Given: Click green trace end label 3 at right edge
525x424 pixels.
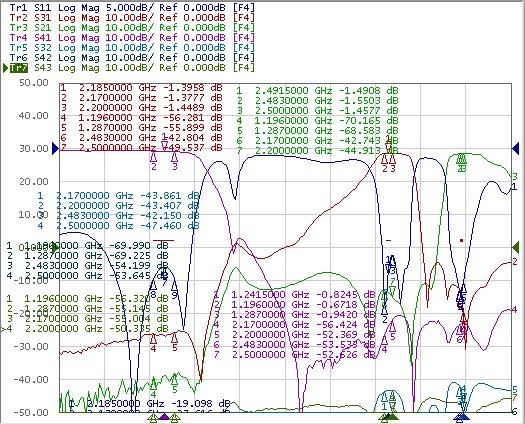Looking at the screenshot, I should point(515,176).
